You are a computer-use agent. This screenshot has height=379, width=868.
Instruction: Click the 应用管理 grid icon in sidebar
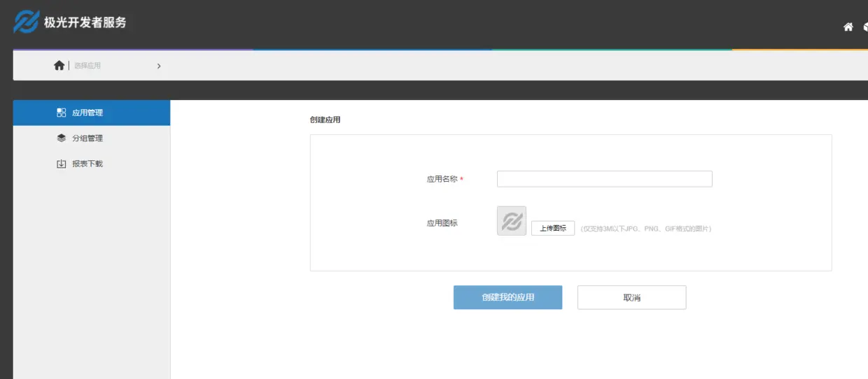62,113
